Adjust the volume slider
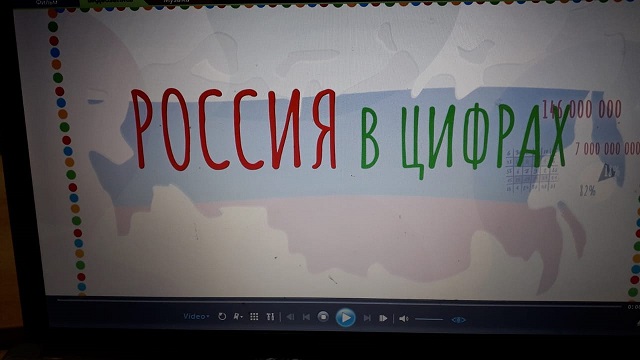 (429, 319)
